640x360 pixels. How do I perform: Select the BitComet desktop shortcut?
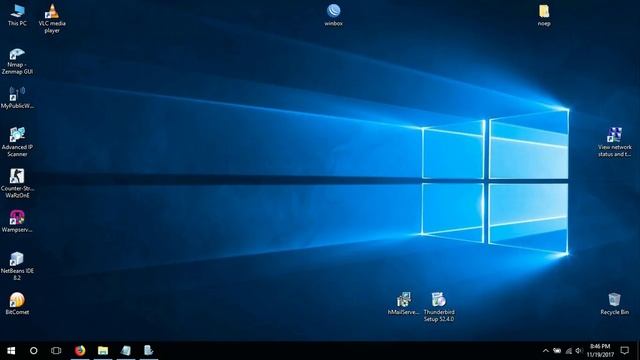point(17,304)
